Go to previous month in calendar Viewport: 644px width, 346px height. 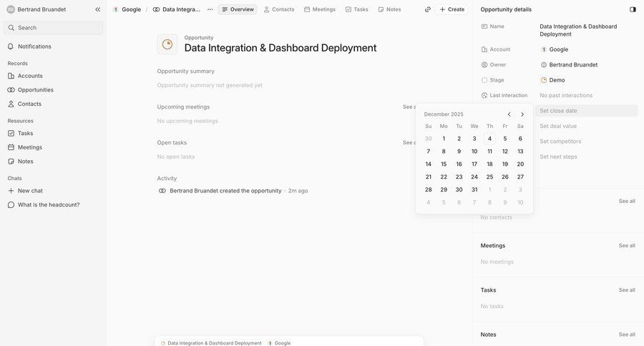509,114
